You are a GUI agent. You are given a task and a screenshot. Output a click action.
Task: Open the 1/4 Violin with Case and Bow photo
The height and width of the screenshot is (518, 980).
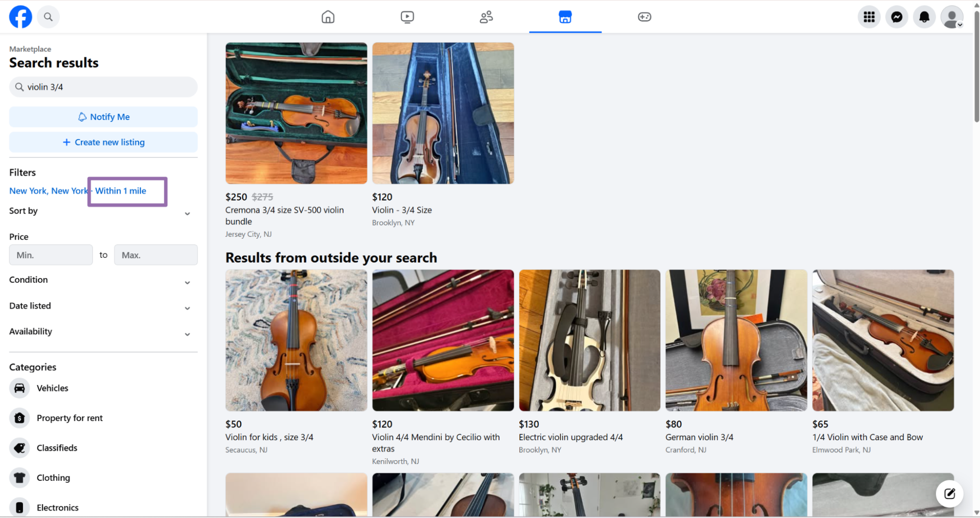point(883,340)
